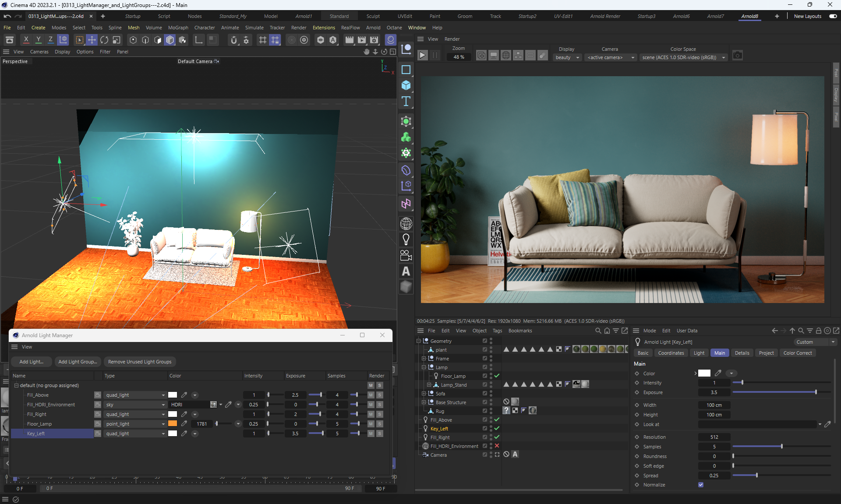Click the Light object icon in side palette

tap(406, 239)
